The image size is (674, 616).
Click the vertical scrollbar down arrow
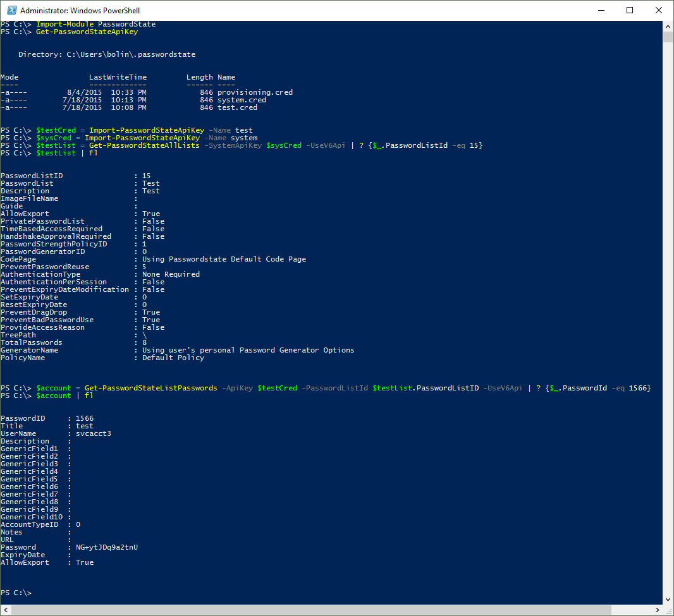(668, 600)
